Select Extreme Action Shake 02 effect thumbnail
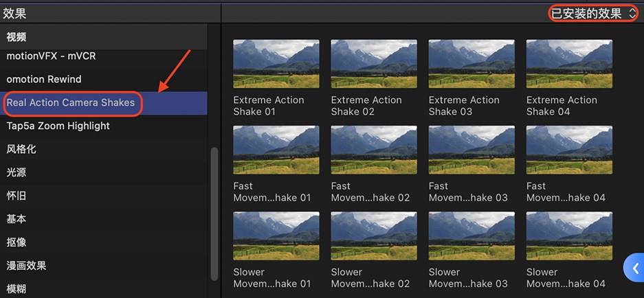The width and height of the screenshot is (644, 298). point(374,63)
